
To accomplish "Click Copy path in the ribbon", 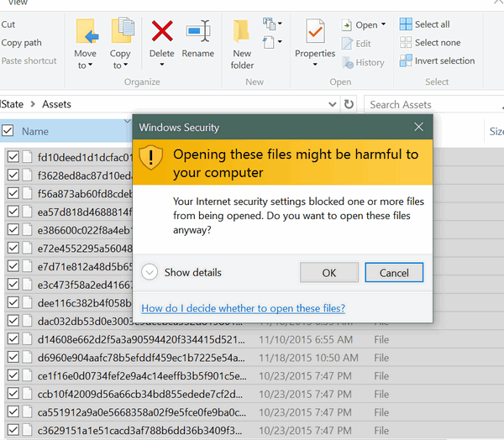I will pos(21,43).
